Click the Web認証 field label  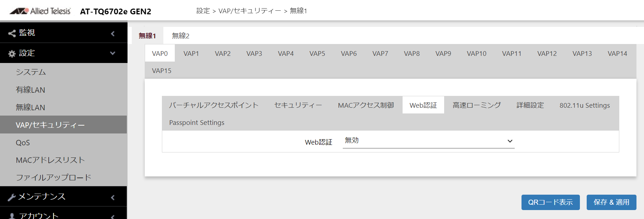pos(318,142)
